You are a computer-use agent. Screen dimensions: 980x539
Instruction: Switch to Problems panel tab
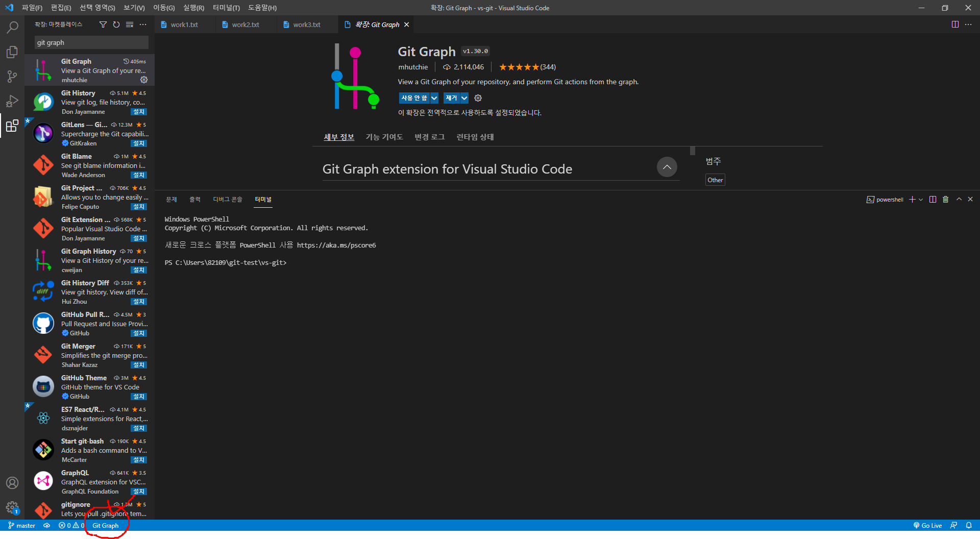click(x=171, y=200)
